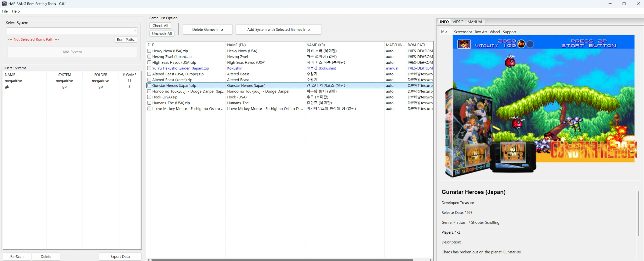Tick the Heavy Nova (USA).zip checkbox

coord(149,51)
